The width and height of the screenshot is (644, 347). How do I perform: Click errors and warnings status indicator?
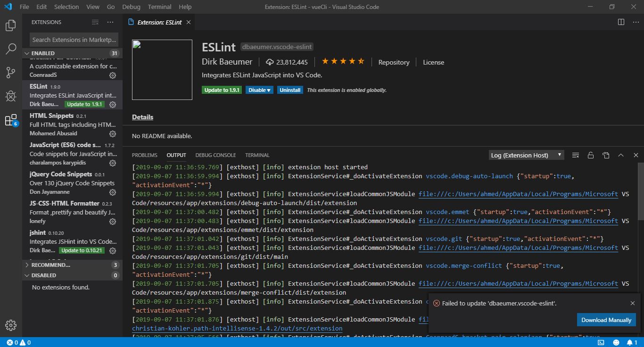pyautogui.click(x=19, y=342)
